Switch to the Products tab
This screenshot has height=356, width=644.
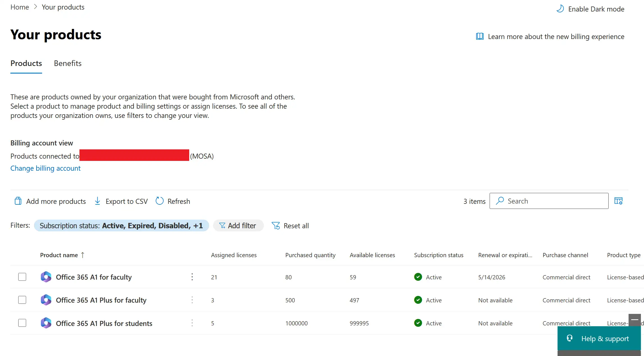click(26, 63)
